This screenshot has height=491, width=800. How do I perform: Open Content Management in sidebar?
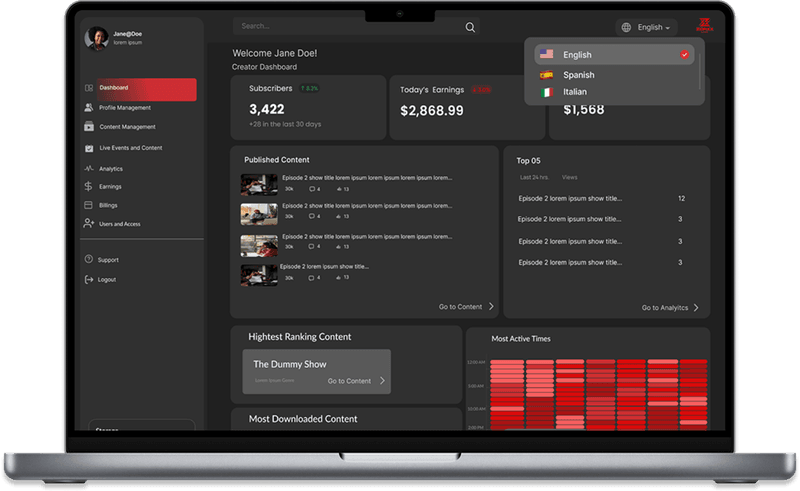[128, 127]
